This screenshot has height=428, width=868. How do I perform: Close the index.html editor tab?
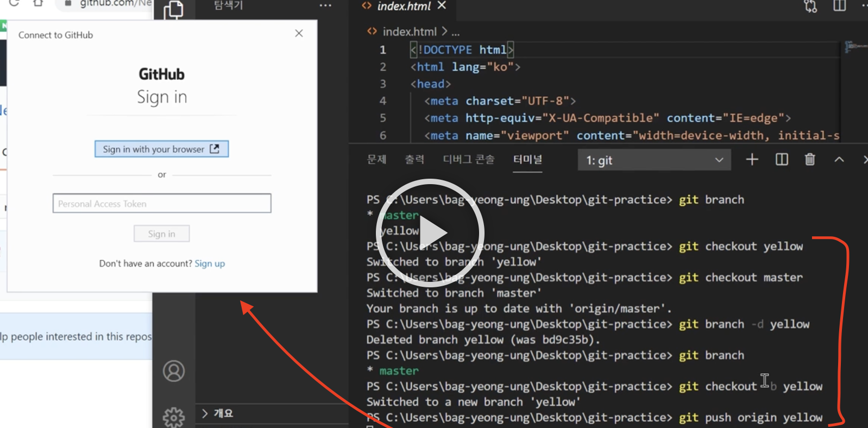[442, 5]
